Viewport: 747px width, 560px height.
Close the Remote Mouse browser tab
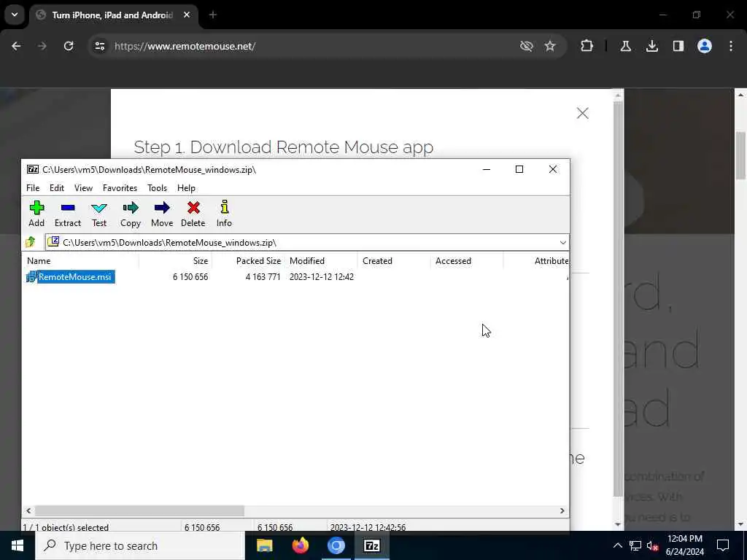click(187, 15)
